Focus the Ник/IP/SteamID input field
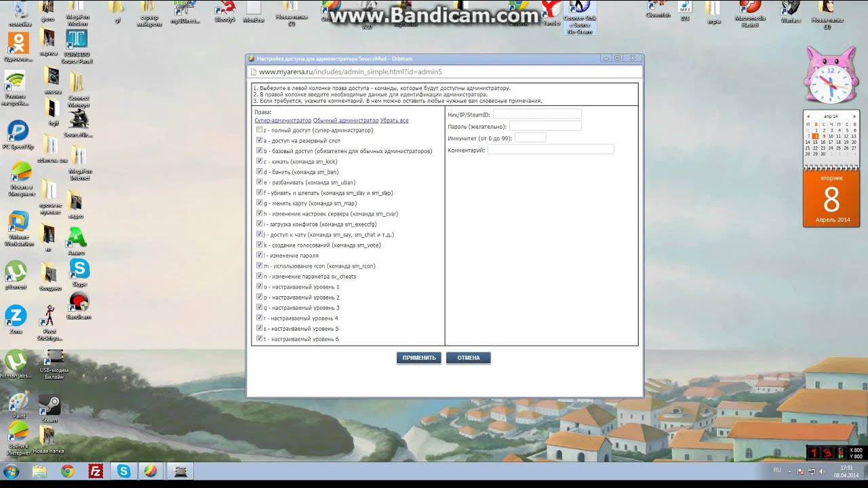The image size is (868, 488). coord(537,115)
